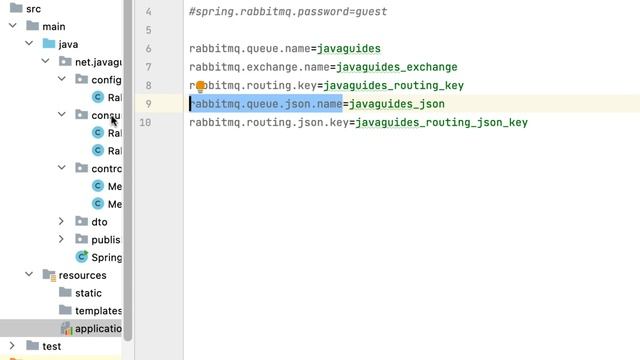Click the Spring application class icon
The image size is (640, 360).
pyautogui.click(x=82, y=256)
